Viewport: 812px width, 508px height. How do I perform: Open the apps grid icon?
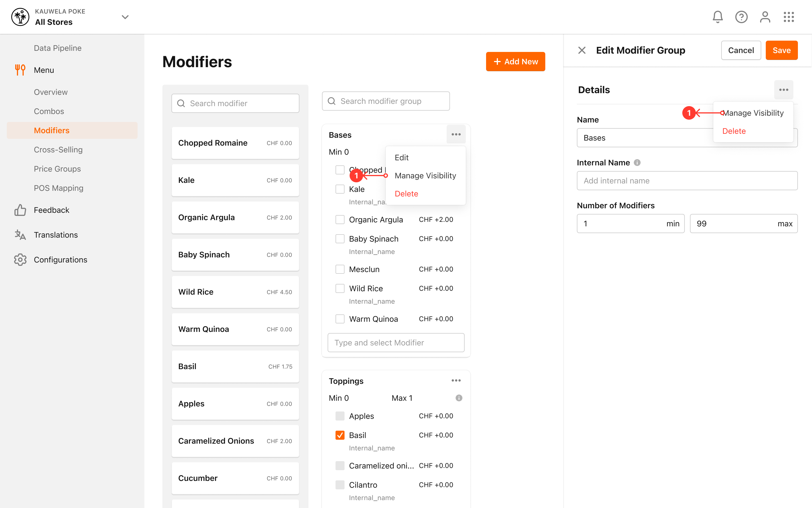(789, 17)
